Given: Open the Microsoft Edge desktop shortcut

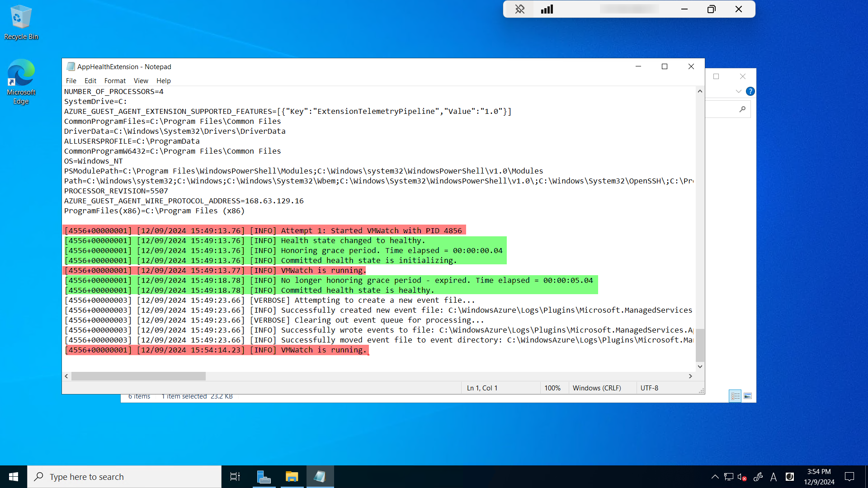Looking at the screenshot, I should [21, 81].
